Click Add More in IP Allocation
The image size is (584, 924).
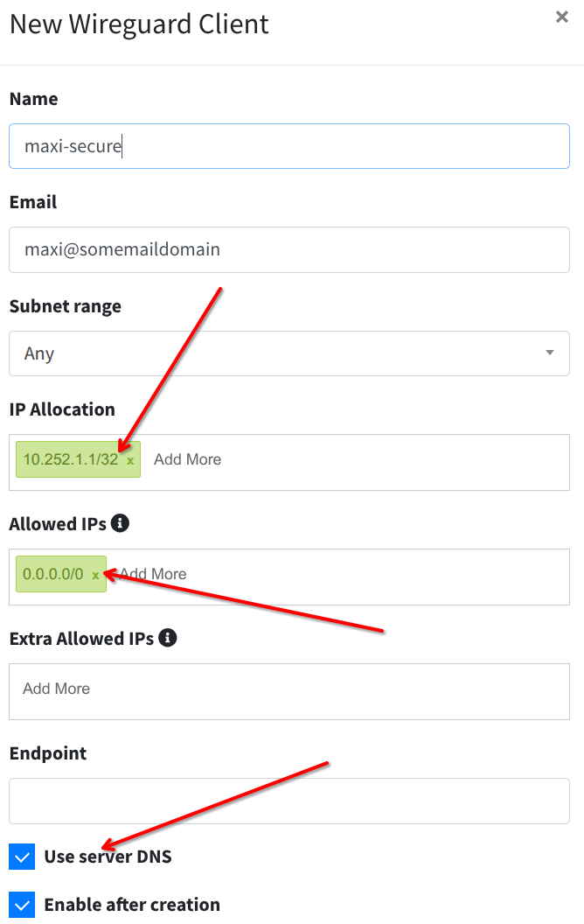click(x=187, y=459)
